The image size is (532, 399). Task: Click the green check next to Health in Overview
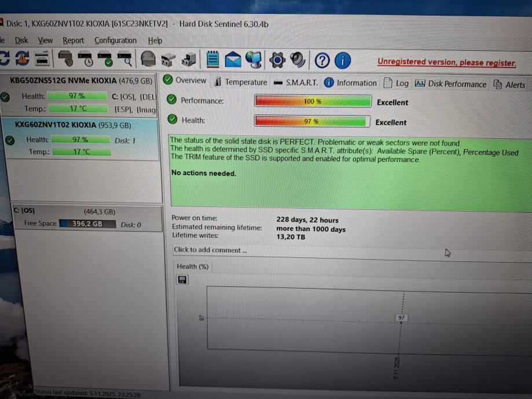pos(173,119)
